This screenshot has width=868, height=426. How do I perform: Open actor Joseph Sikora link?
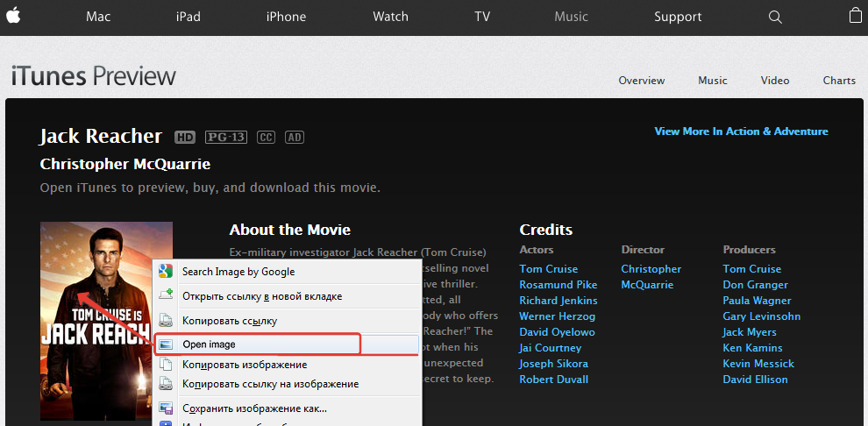click(x=553, y=364)
